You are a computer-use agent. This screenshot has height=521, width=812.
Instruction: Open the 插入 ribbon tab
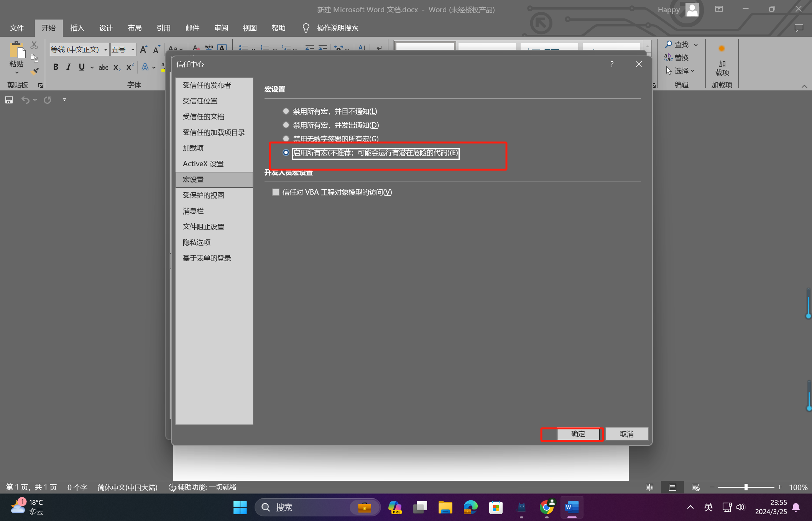point(77,28)
